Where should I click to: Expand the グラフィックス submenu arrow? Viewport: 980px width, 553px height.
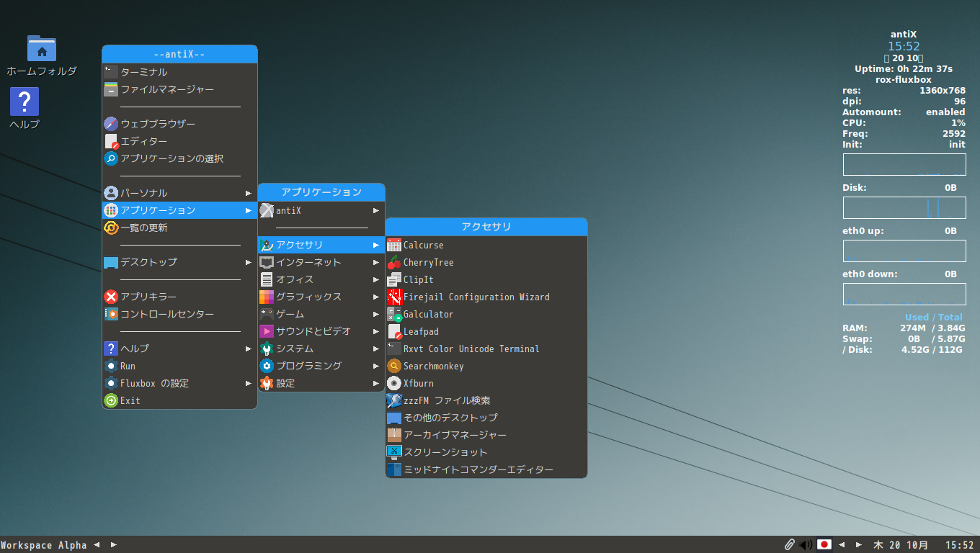[376, 297]
